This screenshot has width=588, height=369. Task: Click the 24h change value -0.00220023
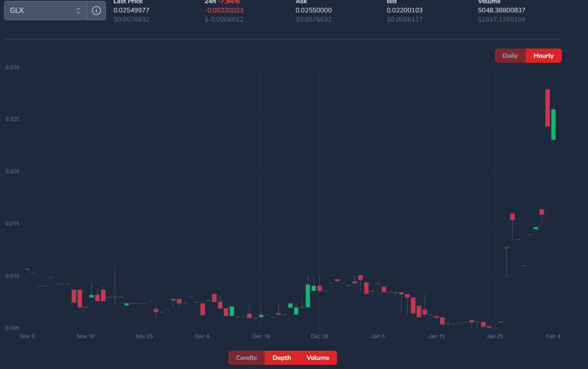pyautogui.click(x=224, y=10)
